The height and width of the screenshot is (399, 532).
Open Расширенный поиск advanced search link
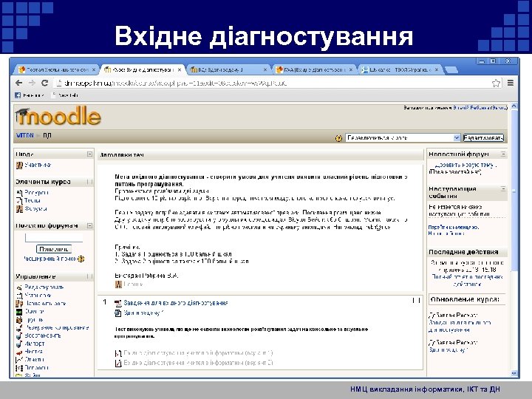(x=50, y=259)
